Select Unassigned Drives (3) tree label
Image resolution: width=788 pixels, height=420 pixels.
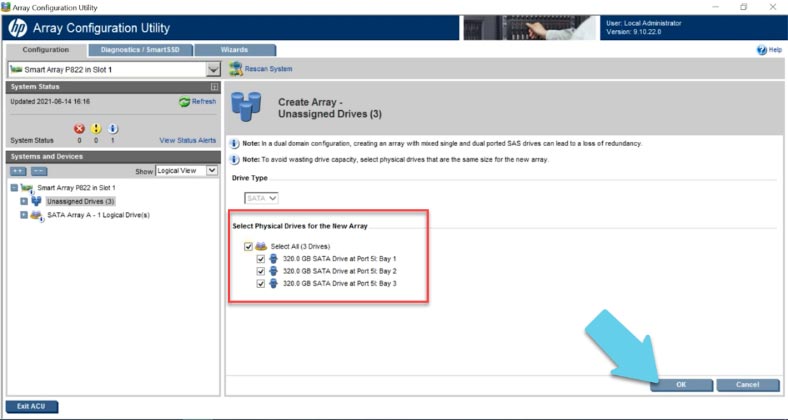pos(81,201)
